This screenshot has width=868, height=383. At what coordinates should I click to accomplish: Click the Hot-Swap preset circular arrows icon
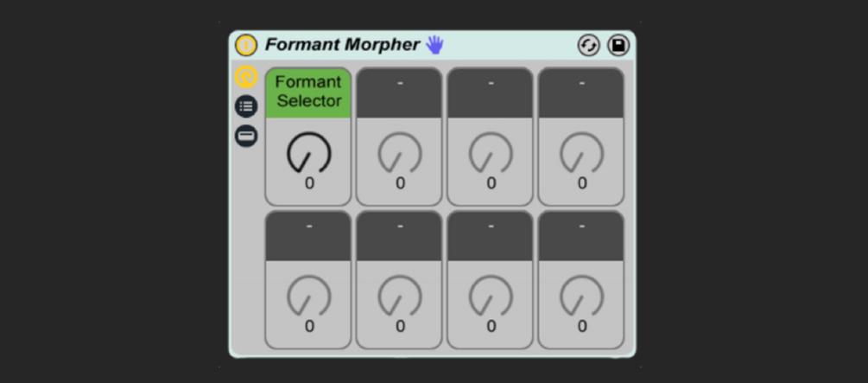coord(588,45)
